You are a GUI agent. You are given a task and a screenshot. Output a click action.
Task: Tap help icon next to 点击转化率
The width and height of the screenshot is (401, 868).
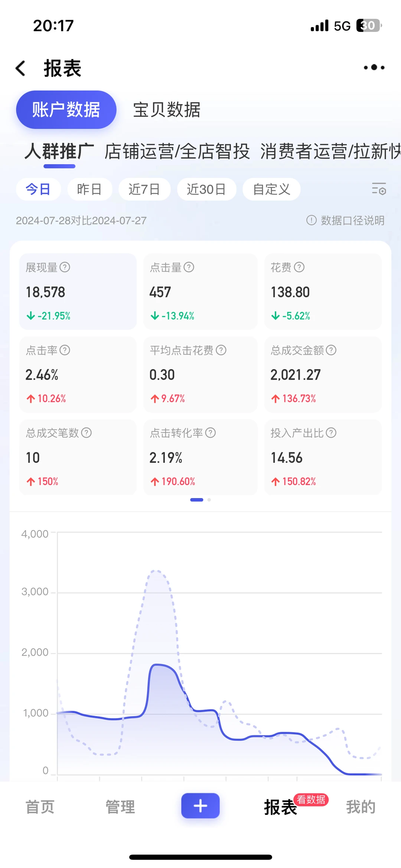click(210, 433)
